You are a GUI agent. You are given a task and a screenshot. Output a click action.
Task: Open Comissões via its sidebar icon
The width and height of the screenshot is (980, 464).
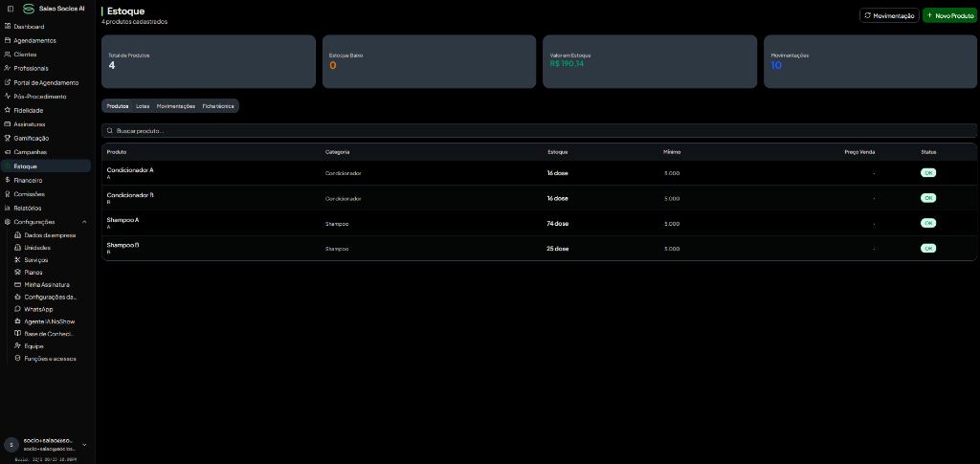pyautogui.click(x=7, y=193)
